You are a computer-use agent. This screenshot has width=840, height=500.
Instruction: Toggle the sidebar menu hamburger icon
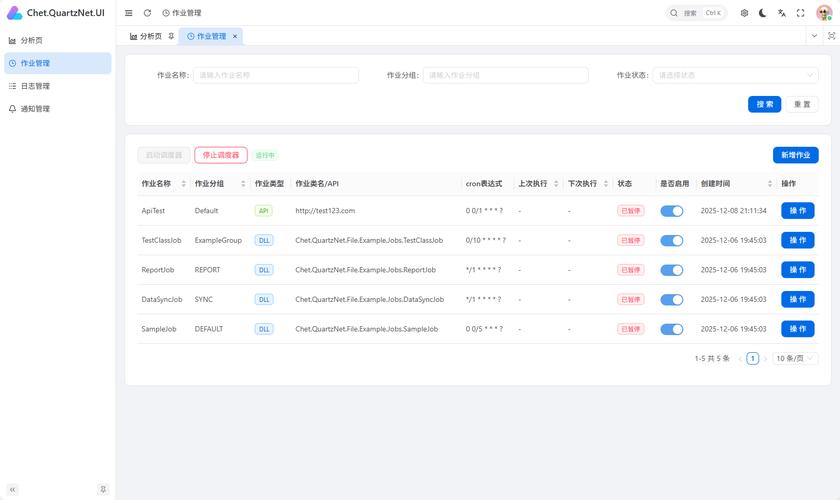(x=129, y=13)
